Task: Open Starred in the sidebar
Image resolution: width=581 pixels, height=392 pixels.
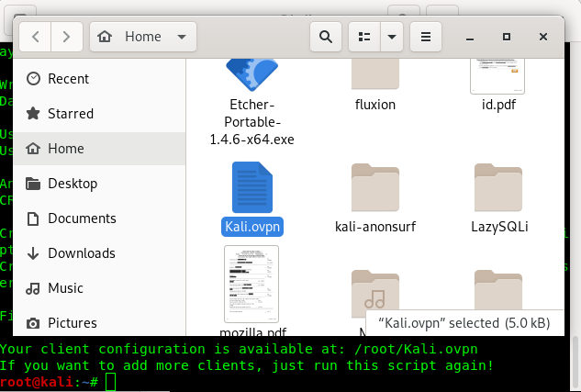Action: (x=99, y=113)
